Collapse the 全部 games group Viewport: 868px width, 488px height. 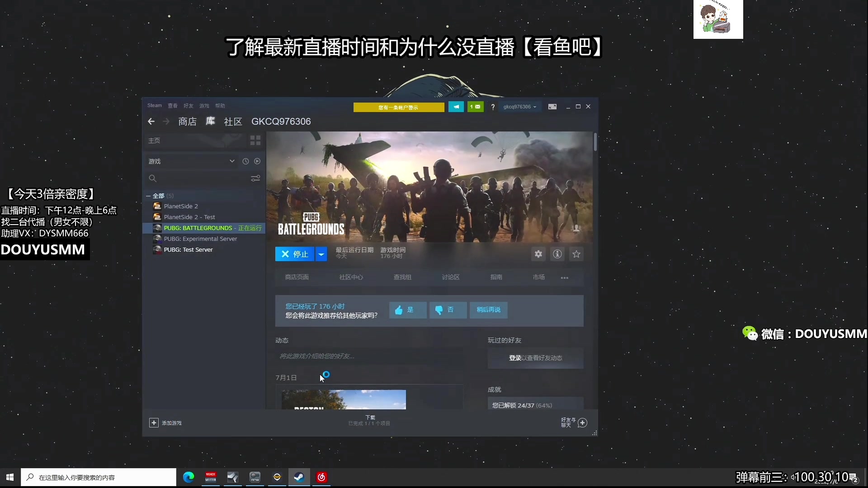click(148, 196)
